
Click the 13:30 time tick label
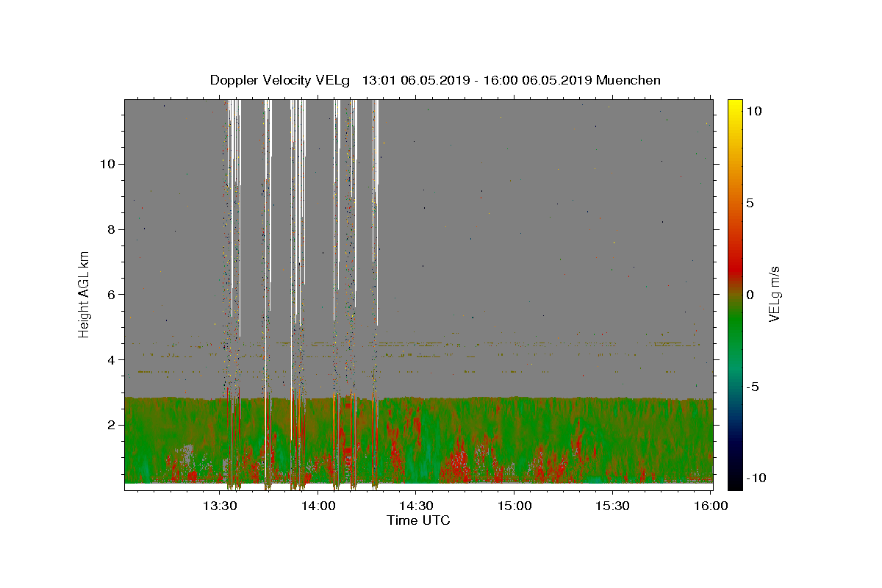point(220,506)
